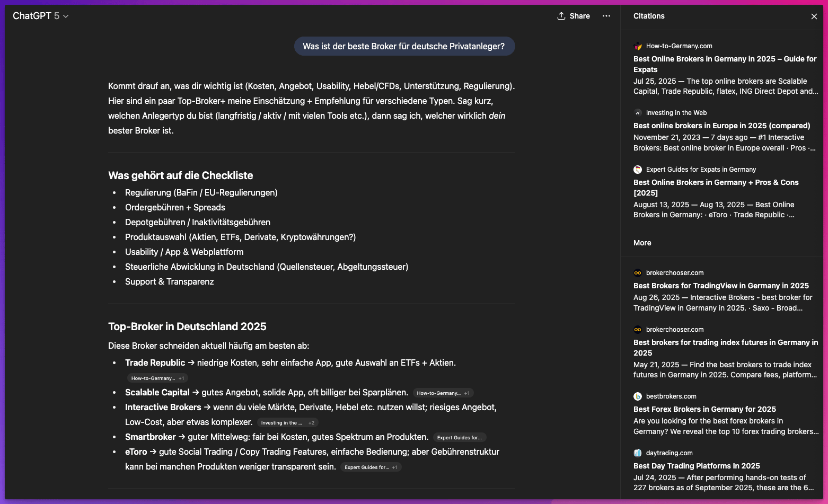
Task: Click the bold 'Interactive Brokers' broker name
Action: 163,408
